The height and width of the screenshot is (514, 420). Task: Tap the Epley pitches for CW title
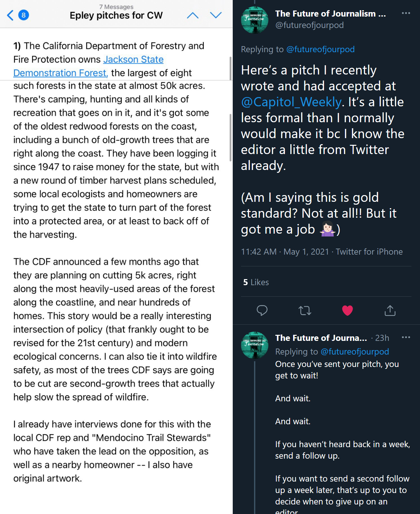click(x=116, y=15)
